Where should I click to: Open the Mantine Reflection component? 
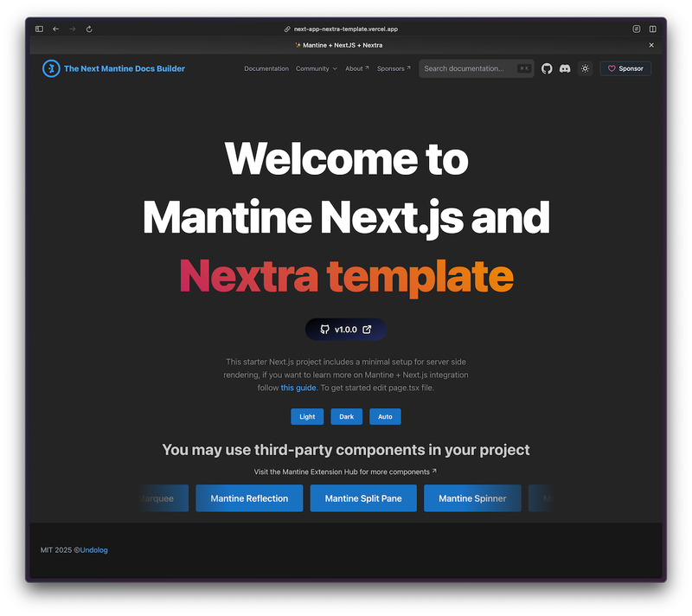(x=249, y=498)
